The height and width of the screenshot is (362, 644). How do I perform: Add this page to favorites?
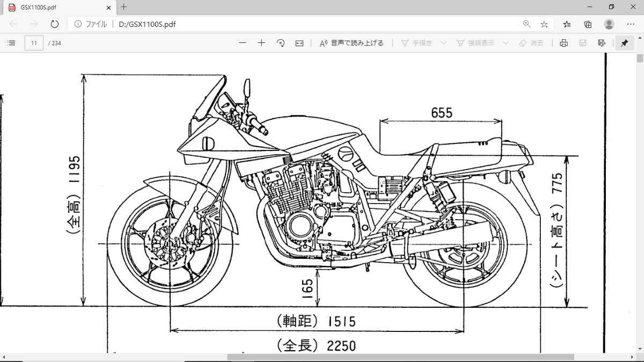pos(544,24)
